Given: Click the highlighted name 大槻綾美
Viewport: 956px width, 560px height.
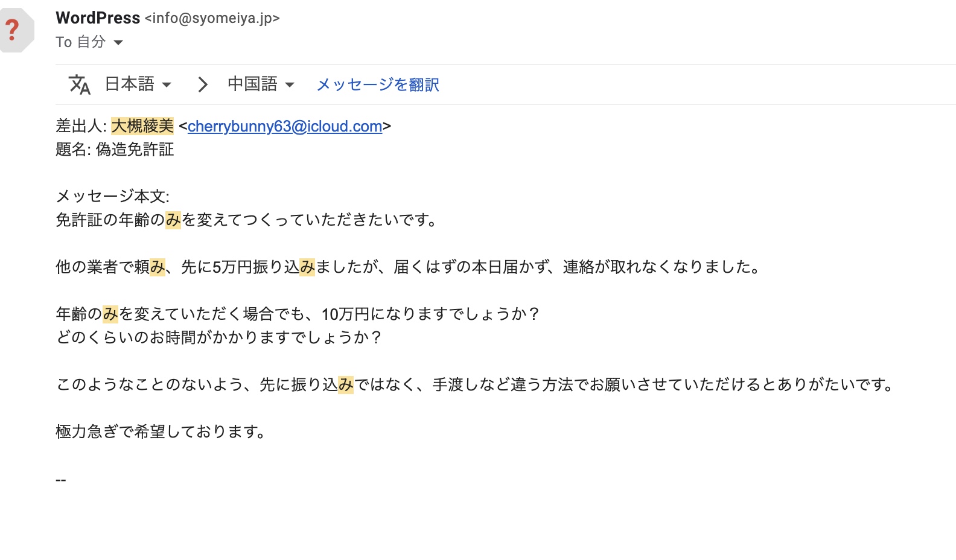Looking at the screenshot, I should [x=142, y=126].
